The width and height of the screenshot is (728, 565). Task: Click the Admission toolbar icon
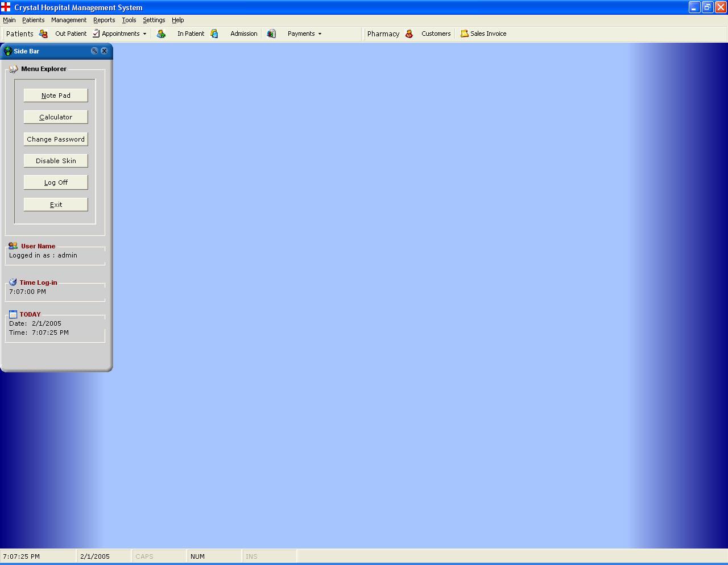[214, 34]
